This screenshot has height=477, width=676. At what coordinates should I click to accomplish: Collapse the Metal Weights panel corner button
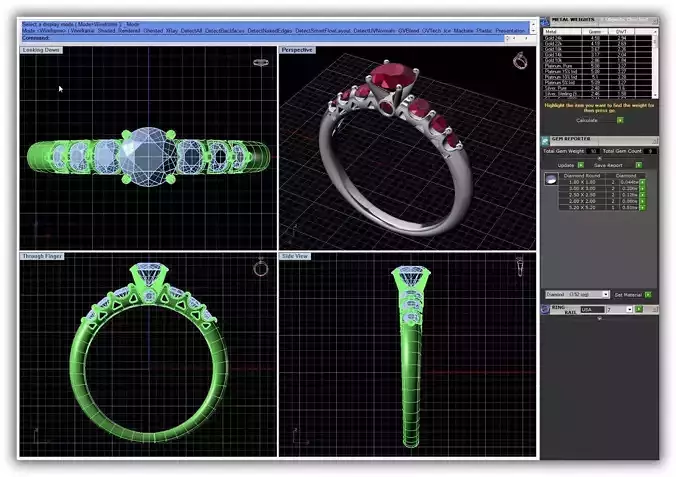[x=655, y=20]
